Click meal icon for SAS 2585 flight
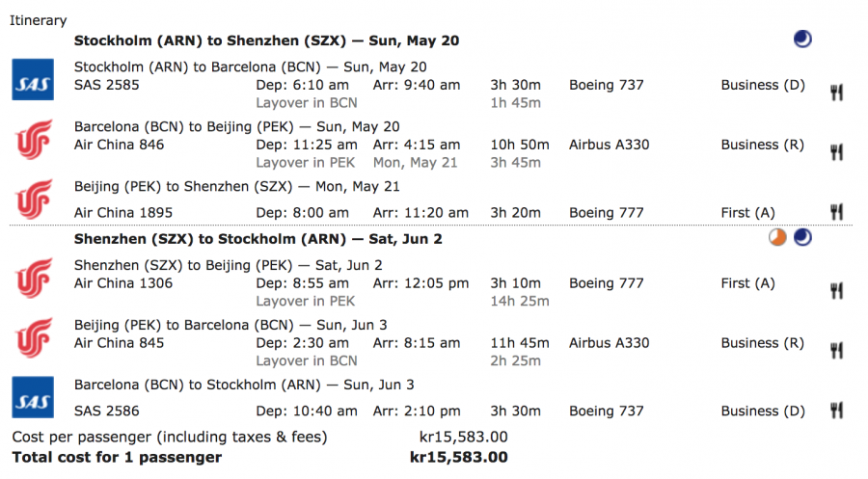The width and height of the screenshot is (868, 479). tap(837, 93)
